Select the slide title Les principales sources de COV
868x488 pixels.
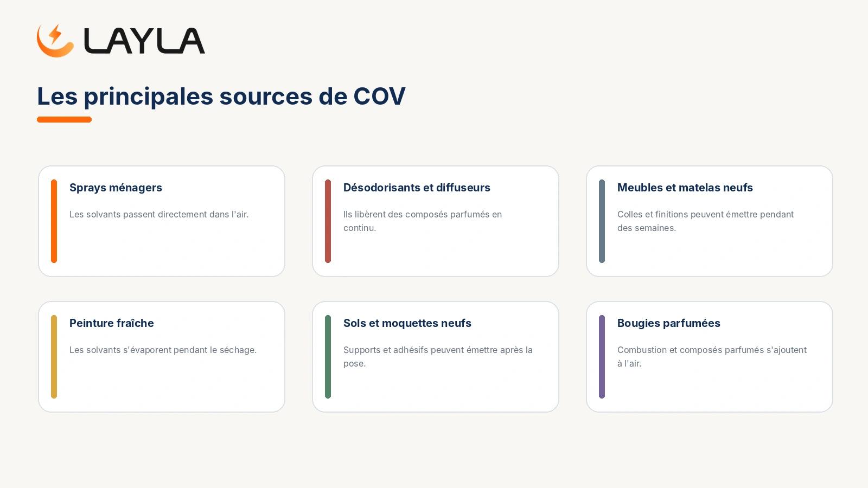[x=221, y=97]
